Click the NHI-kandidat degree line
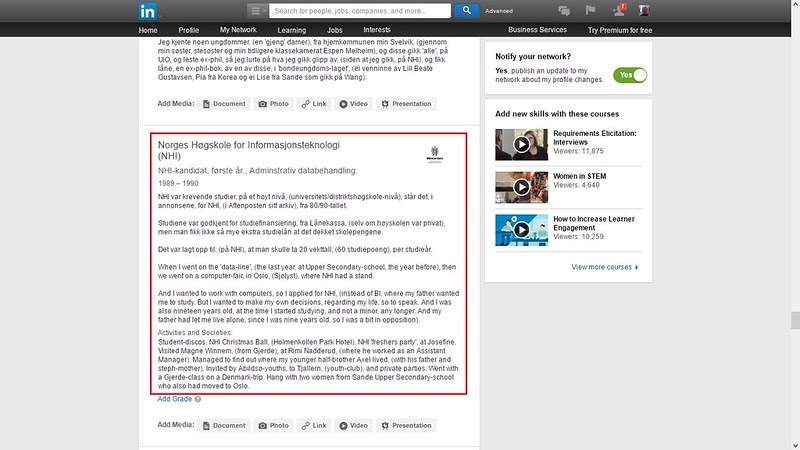This screenshot has width=800, height=450. [x=257, y=170]
